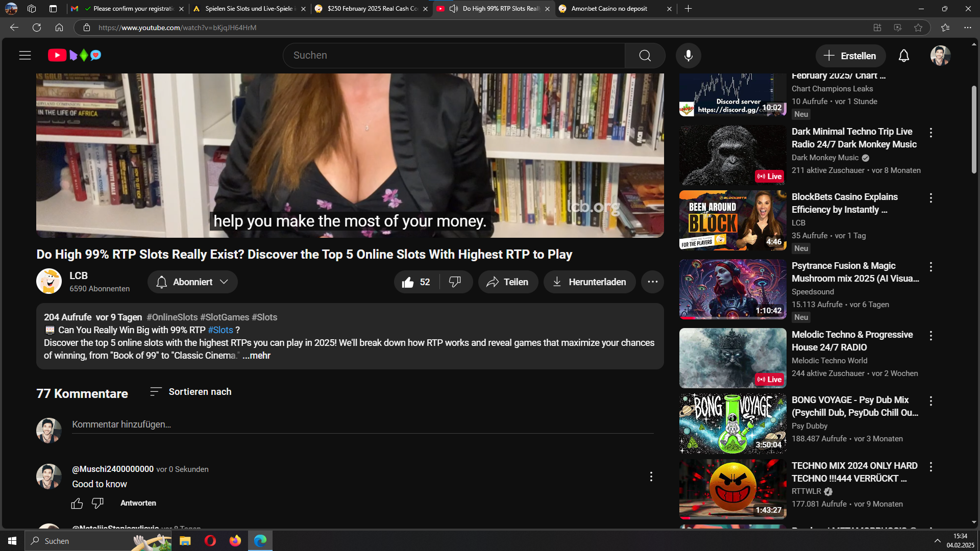
Task: Open browser settings and more menu
Action: pos(967,28)
